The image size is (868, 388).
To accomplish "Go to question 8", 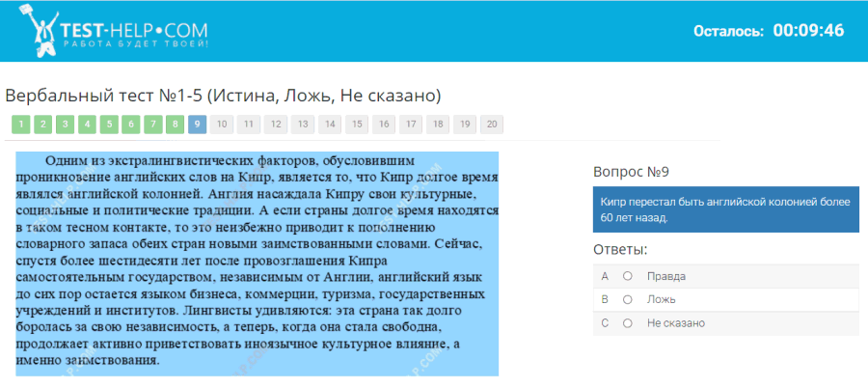I will pos(175,125).
